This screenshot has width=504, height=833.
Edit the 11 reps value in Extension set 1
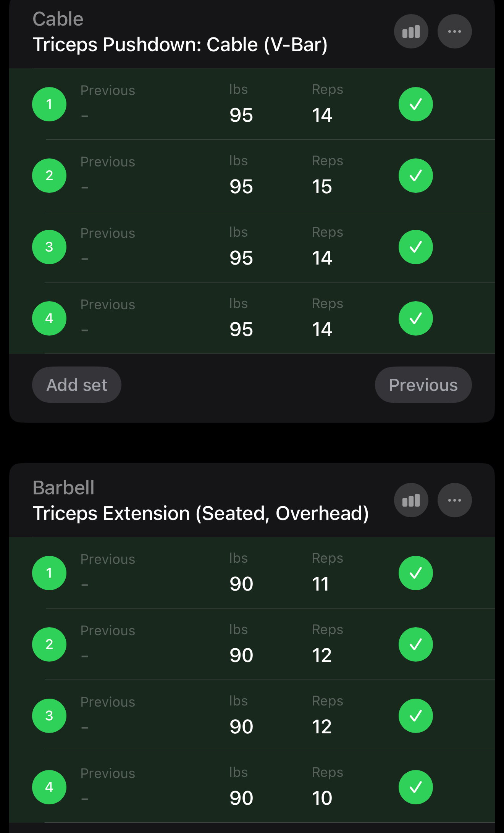click(320, 584)
